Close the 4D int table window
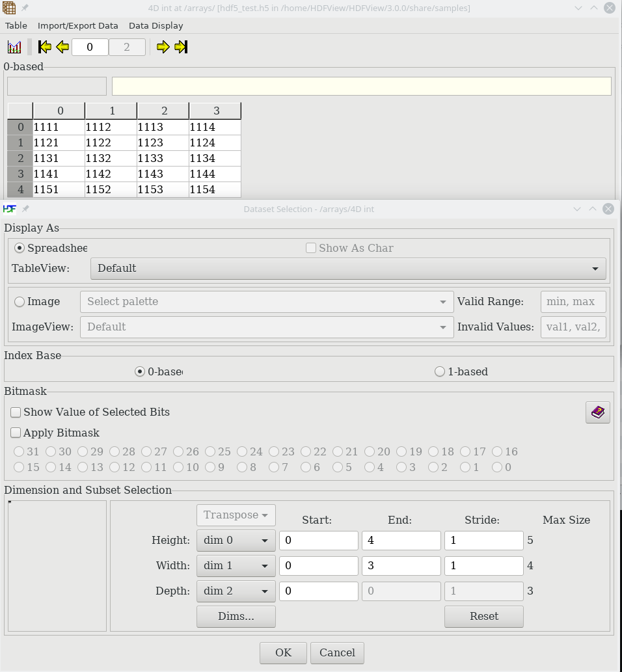 click(x=610, y=8)
